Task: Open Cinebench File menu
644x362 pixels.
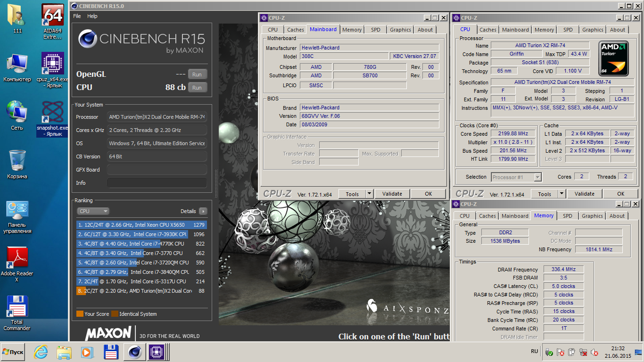Action: point(77,16)
